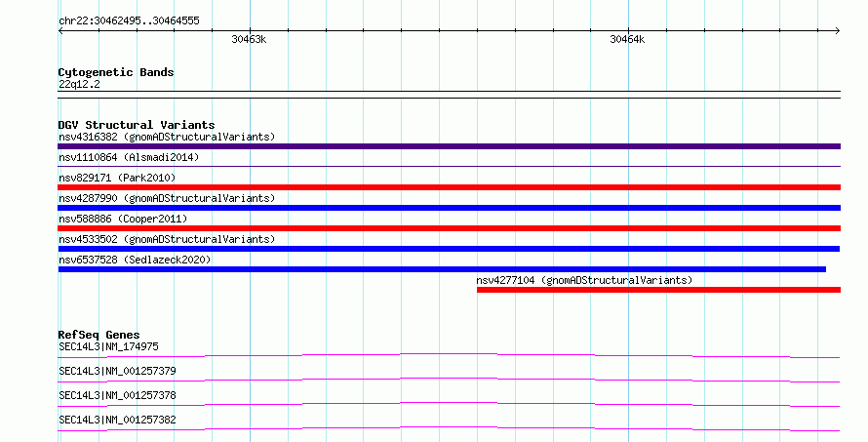This screenshot has width=868, height=442.
Task: Open variant label nsv4287990 (gnomADStructuralVariants)
Action: (x=167, y=198)
